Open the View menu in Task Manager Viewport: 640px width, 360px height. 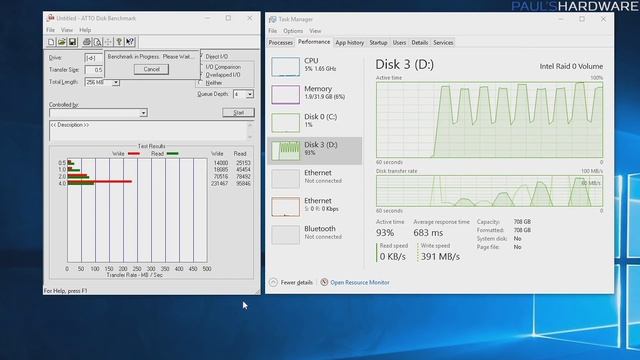(x=315, y=31)
